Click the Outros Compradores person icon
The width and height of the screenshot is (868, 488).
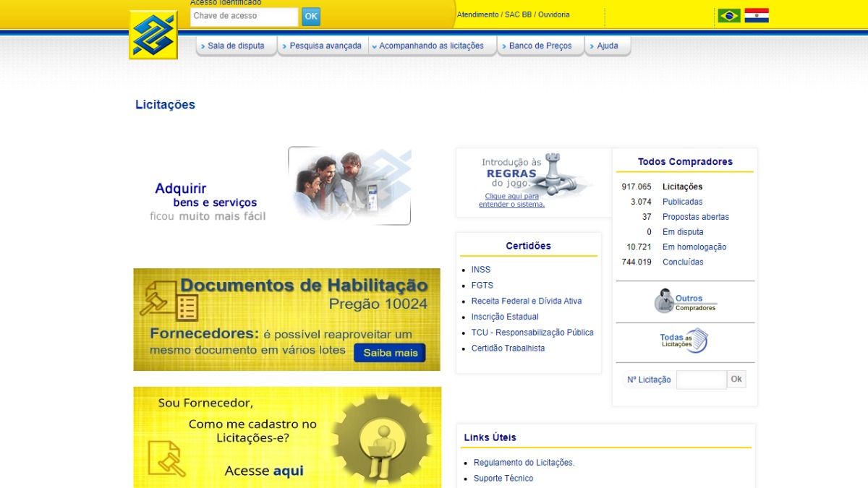tap(665, 299)
